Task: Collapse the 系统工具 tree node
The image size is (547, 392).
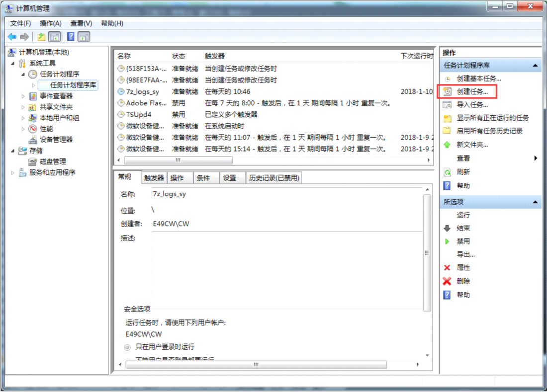Action: click(x=13, y=64)
